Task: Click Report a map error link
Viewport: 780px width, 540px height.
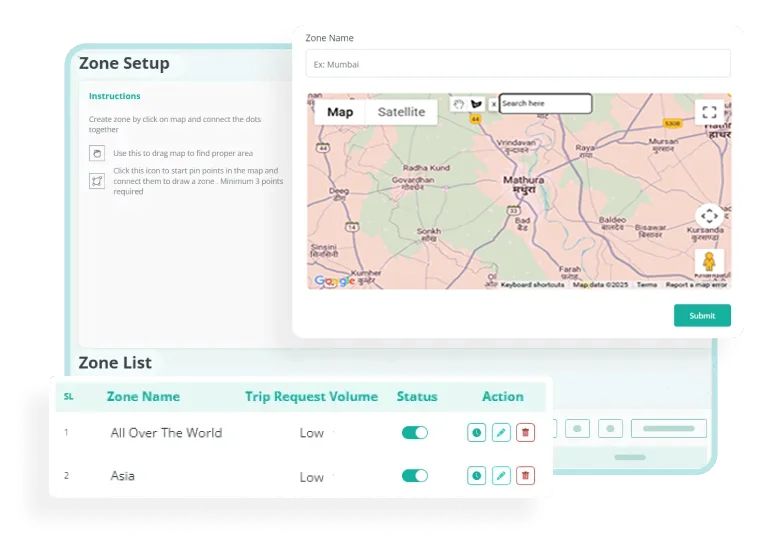Action: tap(696, 284)
